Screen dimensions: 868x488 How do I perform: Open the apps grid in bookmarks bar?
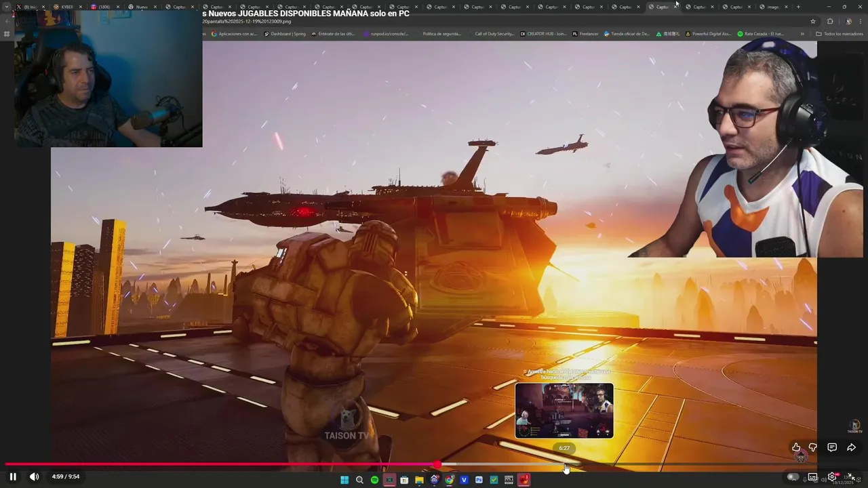click(x=7, y=33)
